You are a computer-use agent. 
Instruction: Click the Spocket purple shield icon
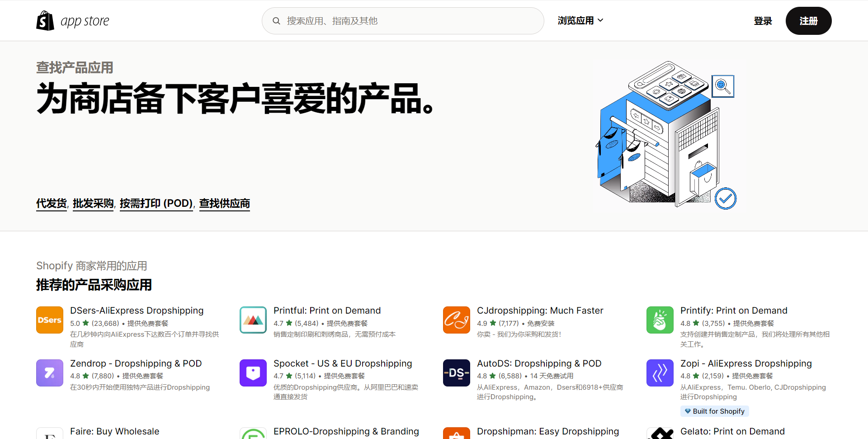point(253,373)
